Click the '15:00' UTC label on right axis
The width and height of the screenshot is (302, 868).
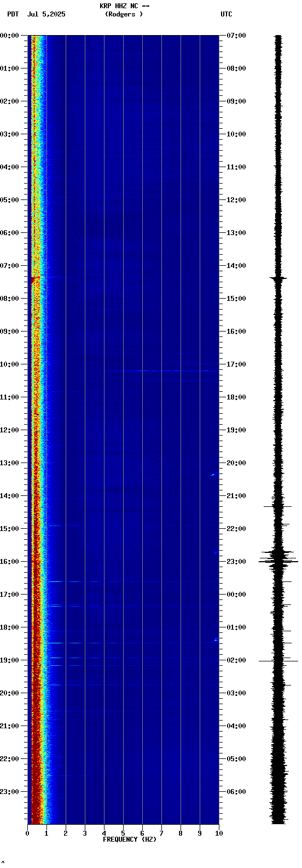(236, 299)
